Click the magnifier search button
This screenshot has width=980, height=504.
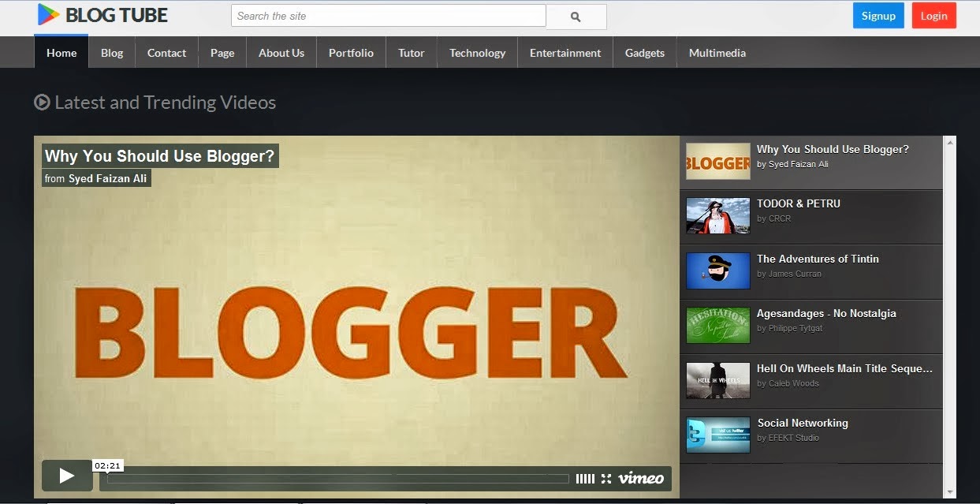[x=576, y=17]
